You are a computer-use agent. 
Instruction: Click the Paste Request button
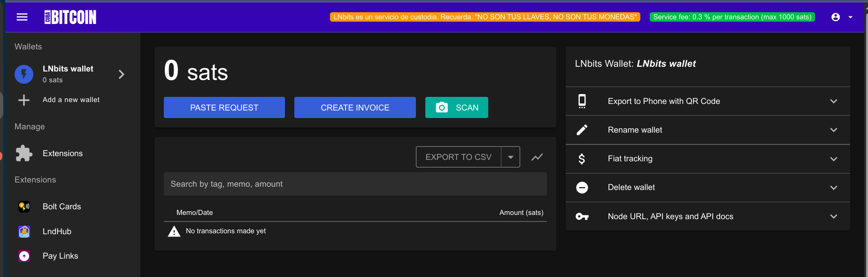click(x=224, y=107)
